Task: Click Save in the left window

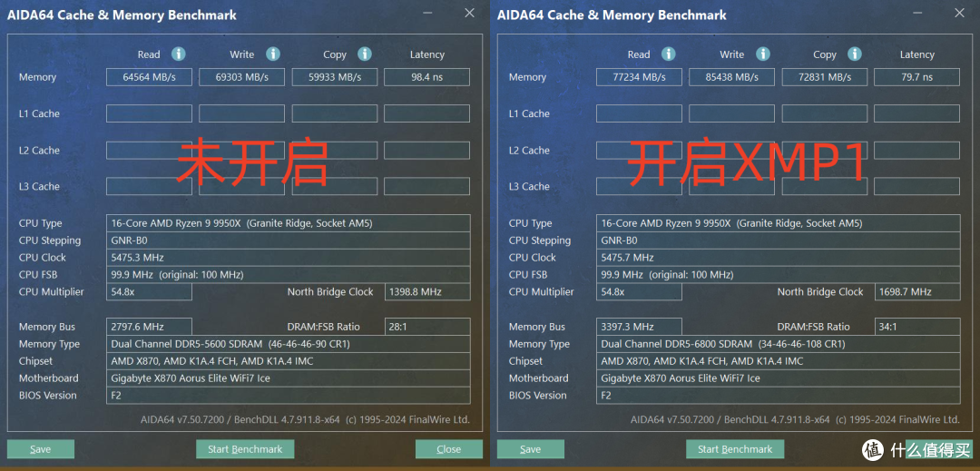Action: (41, 449)
